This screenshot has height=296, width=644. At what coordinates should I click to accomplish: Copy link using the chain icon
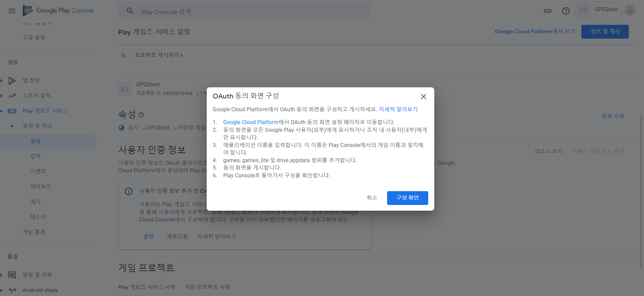click(548, 11)
